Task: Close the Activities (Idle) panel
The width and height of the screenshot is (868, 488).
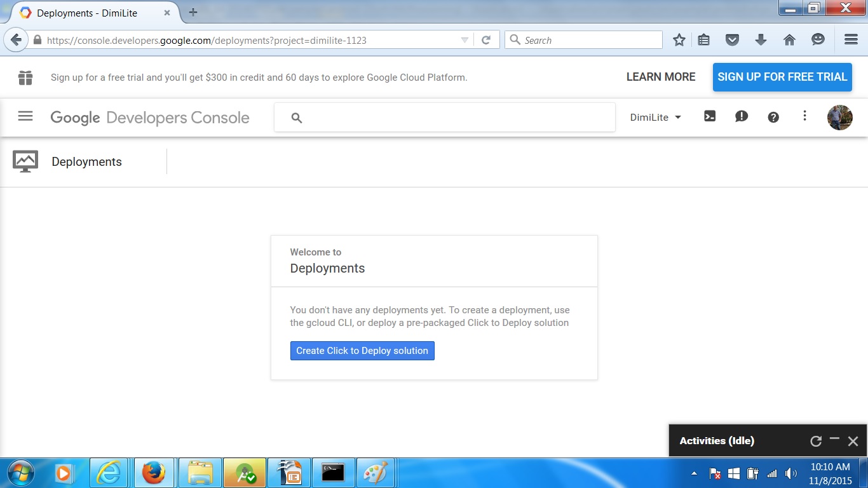Action: point(853,441)
